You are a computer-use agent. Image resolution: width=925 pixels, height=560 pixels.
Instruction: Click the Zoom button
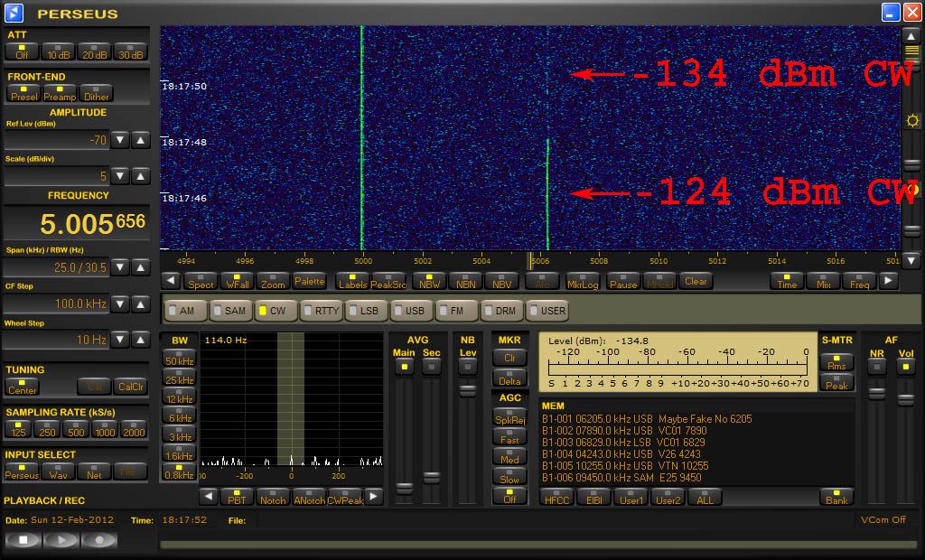(273, 281)
